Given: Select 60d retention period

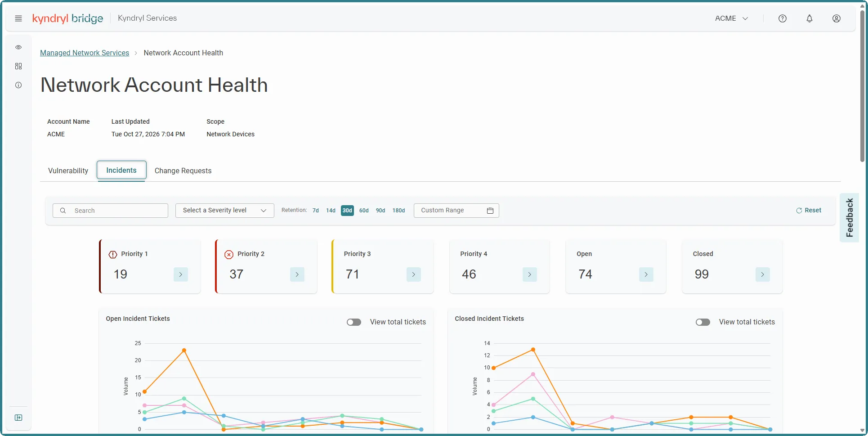Looking at the screenshot, I should click(x=364, y=211).
